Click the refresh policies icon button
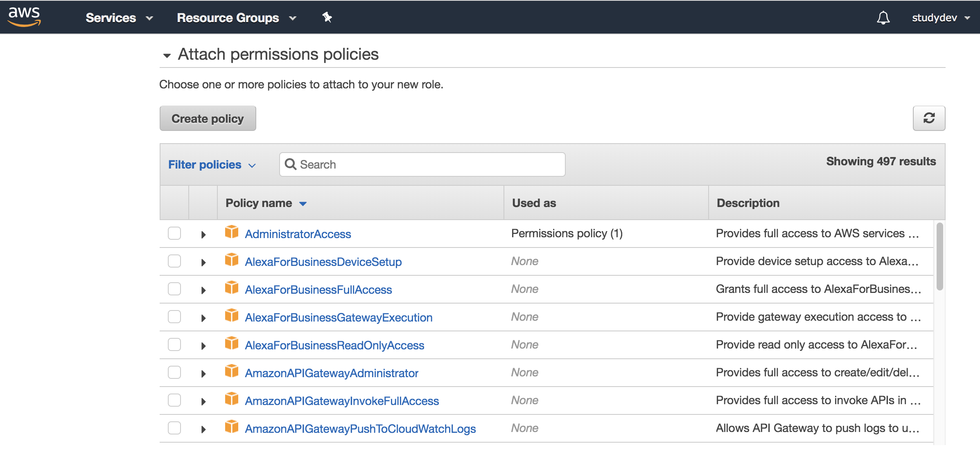The height and width of the screenshot is (459, 980). (x=929, y=118)
